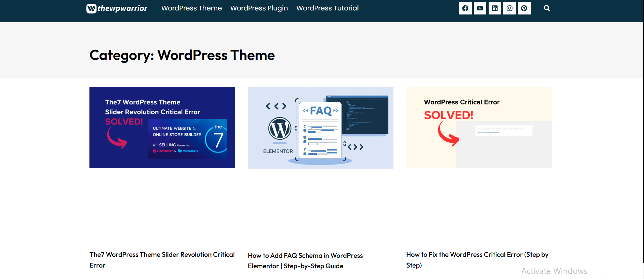This screenshot has width=644, height=279.
Task: Open the Facebook social icon
Action: point(465,8)
